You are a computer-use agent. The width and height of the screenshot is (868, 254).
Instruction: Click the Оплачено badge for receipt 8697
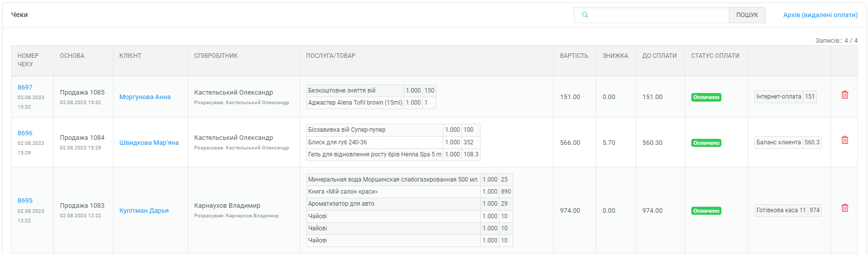point(706,98)
